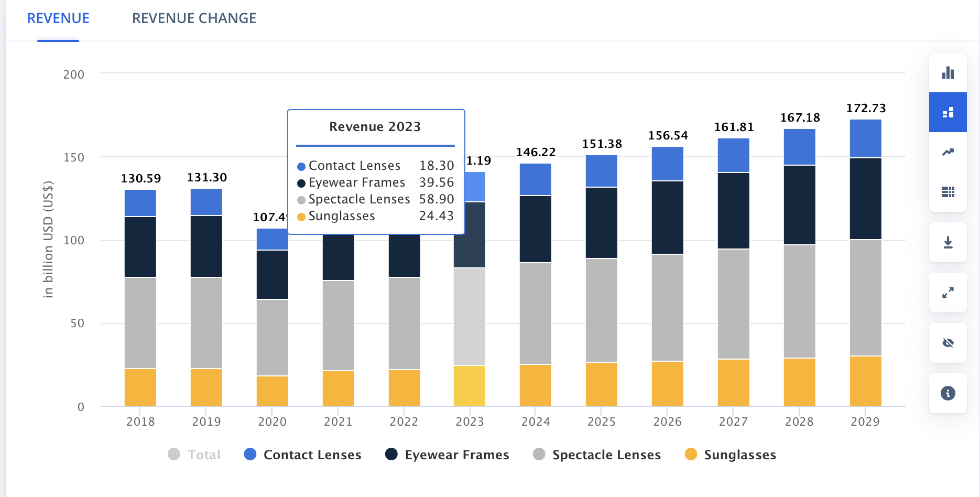Click the Sunglasses segment of the 2023 bar
The height and width of the screenshot is (497, 980).
click(x=470, y=386)
